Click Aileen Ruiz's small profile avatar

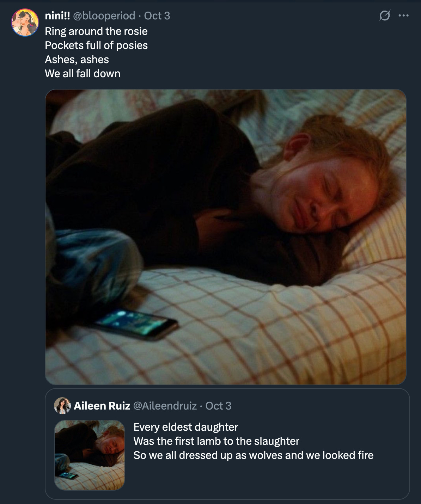62,406
